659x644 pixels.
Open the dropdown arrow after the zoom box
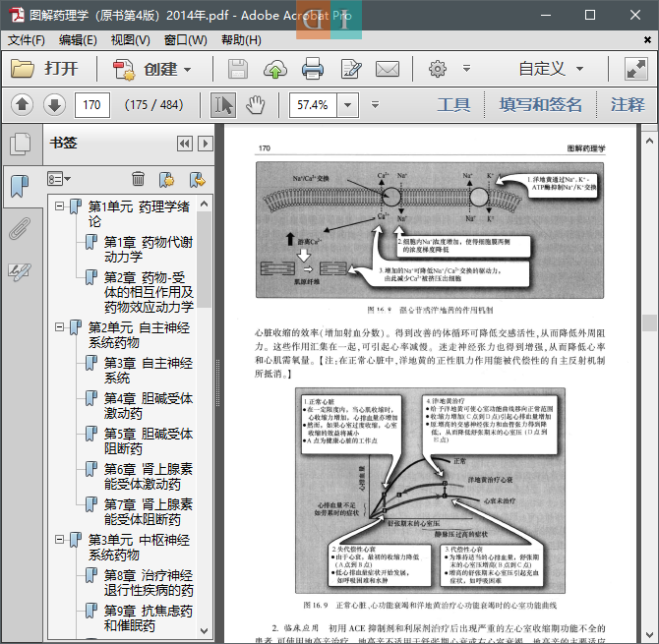pos(376,104)
